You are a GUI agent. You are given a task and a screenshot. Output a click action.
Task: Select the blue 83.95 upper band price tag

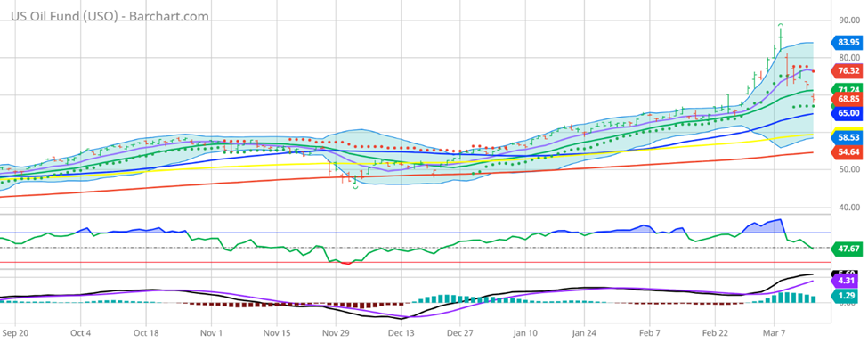click(x=847, y=42)
